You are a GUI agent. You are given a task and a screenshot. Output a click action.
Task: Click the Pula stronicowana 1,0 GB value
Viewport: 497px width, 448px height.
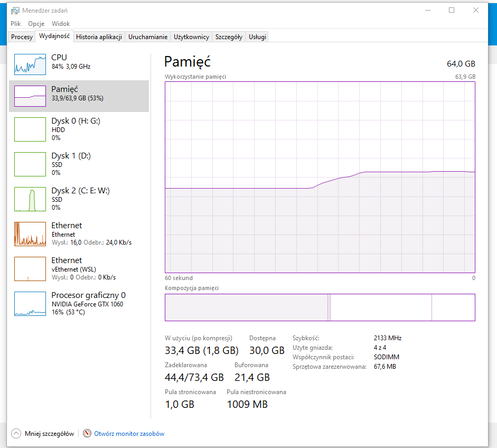(x=180, y=404)
